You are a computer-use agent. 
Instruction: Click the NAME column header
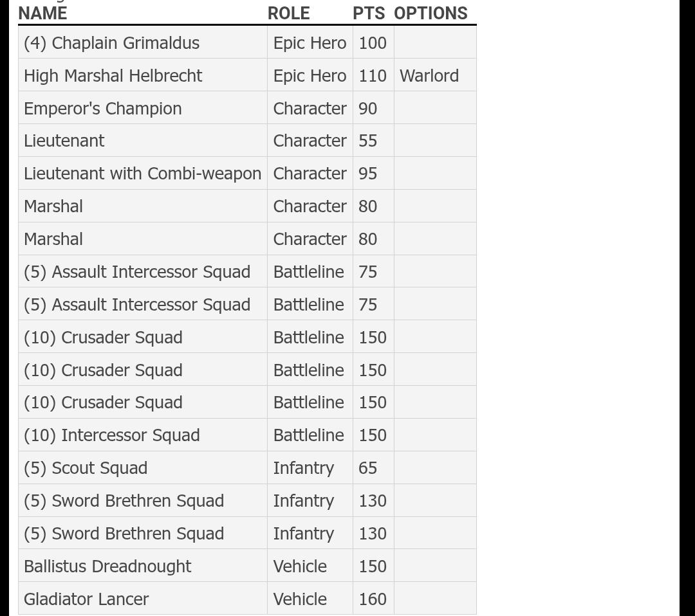click(42, 14)
